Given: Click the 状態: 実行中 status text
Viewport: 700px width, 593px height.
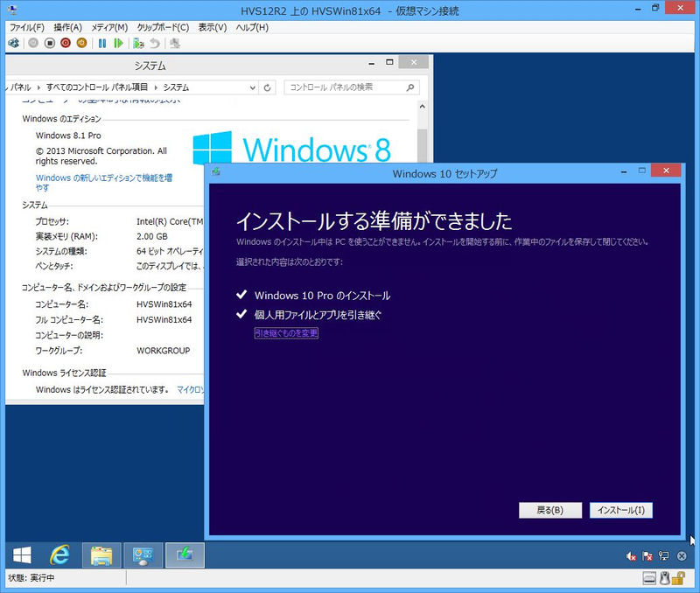Looking at the screenshot, I should pos(31,578).
